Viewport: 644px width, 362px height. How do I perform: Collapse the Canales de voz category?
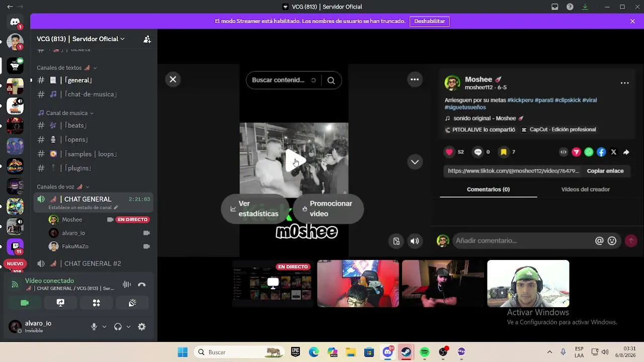click(63, 187)
